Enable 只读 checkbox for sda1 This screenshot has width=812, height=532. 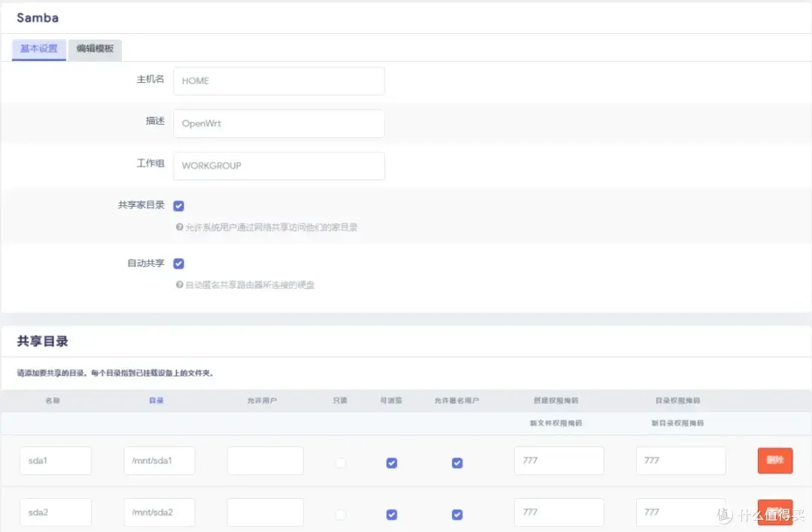[x=341, y=463]
